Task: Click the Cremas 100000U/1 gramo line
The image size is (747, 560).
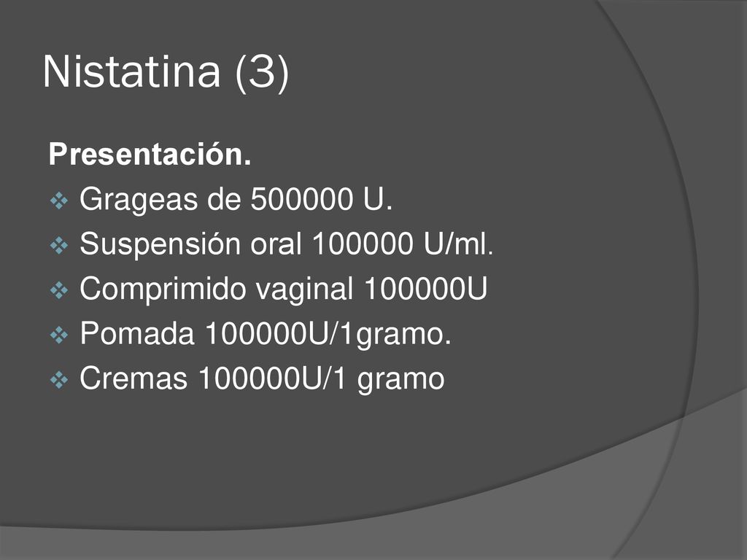Action: (262, 378)
